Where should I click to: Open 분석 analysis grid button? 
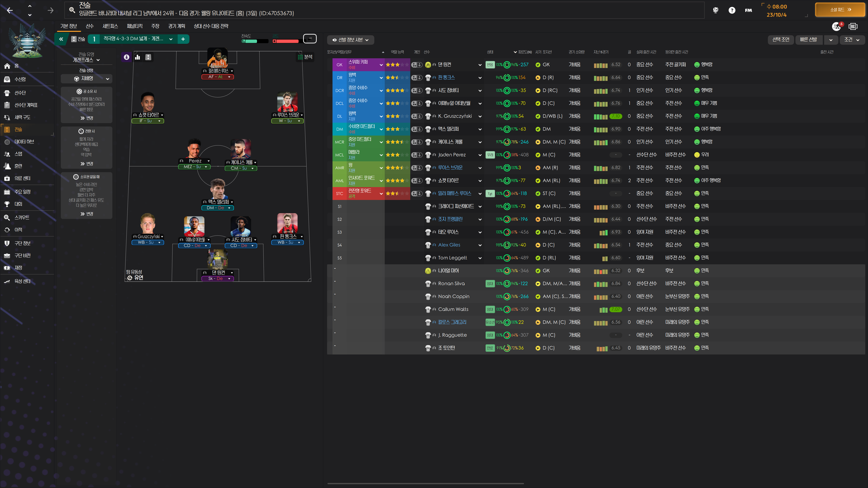pyautogui.click(x=305, y=57)
